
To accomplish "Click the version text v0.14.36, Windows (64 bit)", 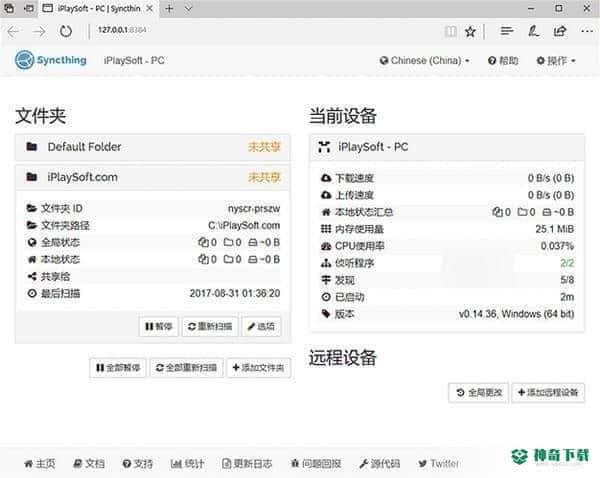I will 516,314.
